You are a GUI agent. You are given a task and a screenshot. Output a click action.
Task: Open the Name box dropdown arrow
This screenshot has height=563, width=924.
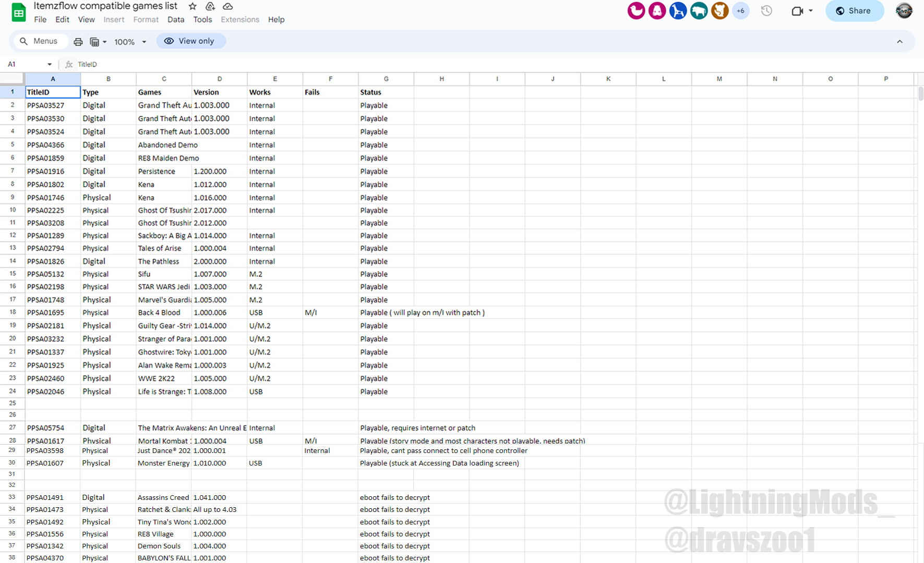50,65
